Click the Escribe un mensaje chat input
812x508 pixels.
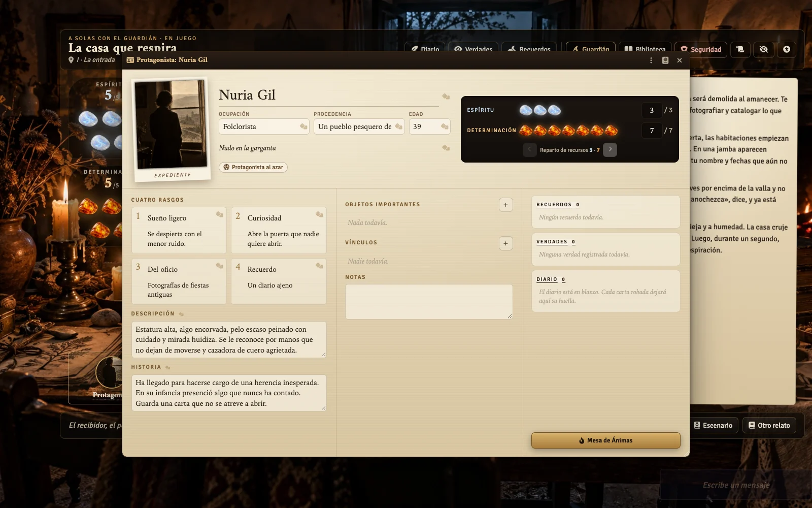(x=736, y=485)
